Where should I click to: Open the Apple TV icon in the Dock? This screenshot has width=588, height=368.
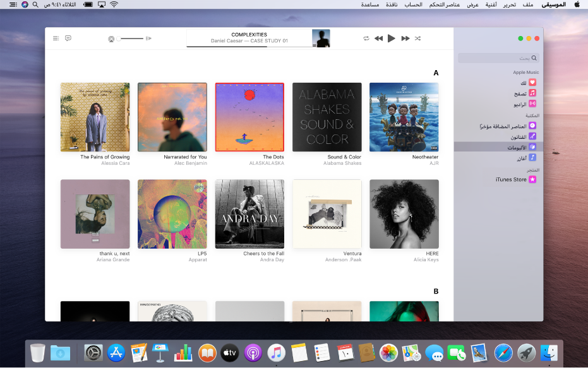click(230, 353)
